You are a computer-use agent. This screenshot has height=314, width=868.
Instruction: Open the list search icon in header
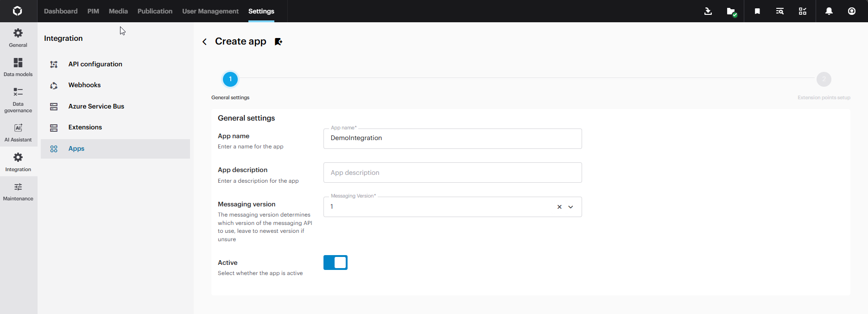pyautogui.click(x=780, y=11)
